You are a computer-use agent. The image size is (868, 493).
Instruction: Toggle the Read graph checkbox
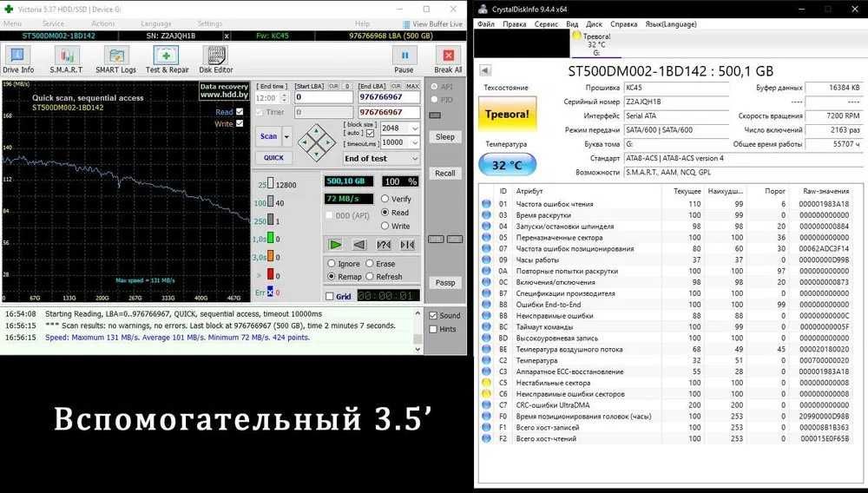(240, 111)
